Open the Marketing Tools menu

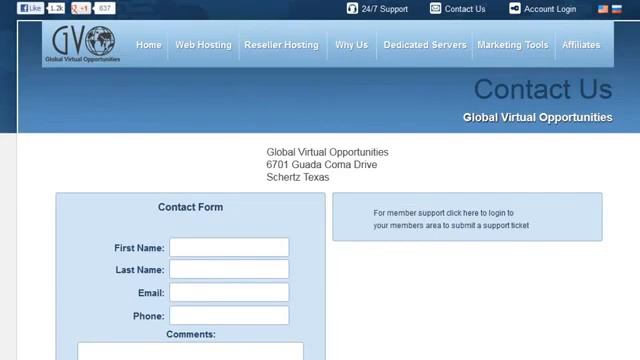[x=513, y=45]
